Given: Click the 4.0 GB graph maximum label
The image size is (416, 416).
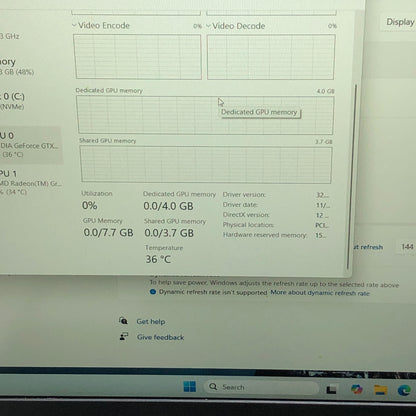Looking at the screenshot, I should tap(325, 91).
